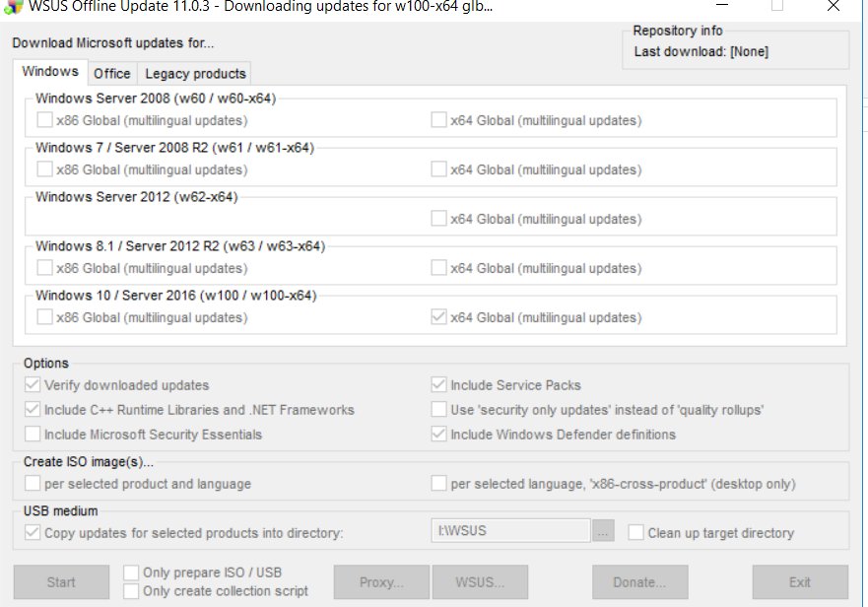The height and width of the screenshot is (607, 868).
Task: Check Windows 10 x86 Global updates
Action: [44, 316]
